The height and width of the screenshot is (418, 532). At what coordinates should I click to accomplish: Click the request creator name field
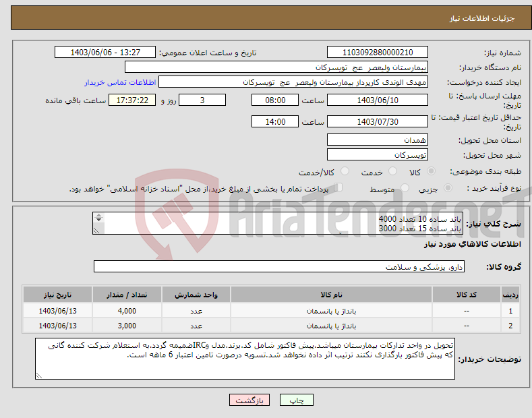click(x=293, y=82)
